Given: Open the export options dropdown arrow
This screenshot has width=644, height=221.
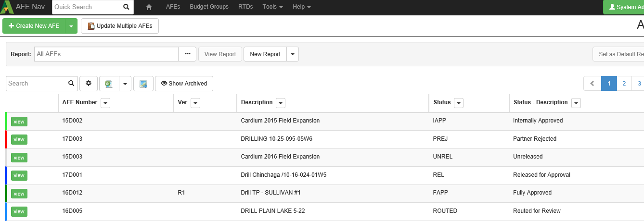Looking at the screenshot, I should coord(125,84).
